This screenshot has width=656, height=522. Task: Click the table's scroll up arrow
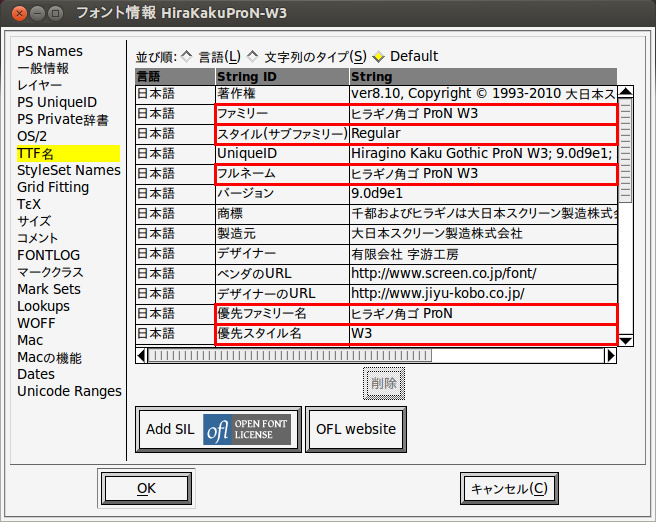[625, 92]
